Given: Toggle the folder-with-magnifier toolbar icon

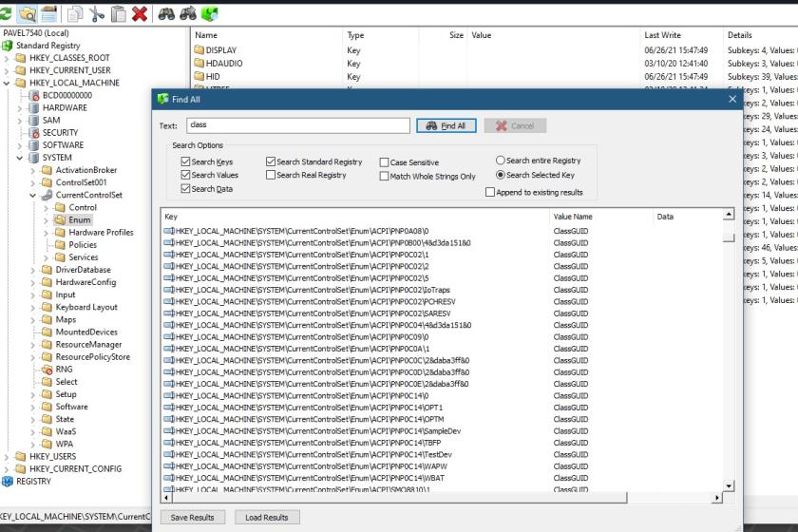Looking at the screenshot, I should 27,13.
